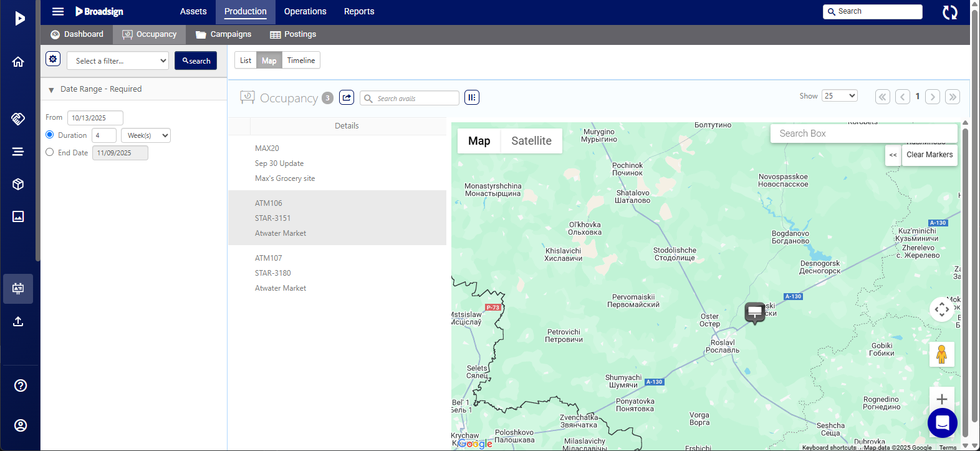Viewport: 980px width, 451px height.
Task: Open filter settings gear icon
Action: pos(53,59)
